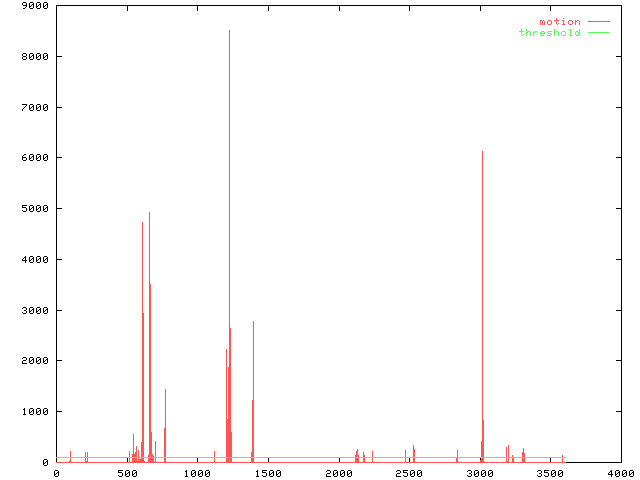
Task: Click the 1500 x-axis tick label
Action: [267, 473]
